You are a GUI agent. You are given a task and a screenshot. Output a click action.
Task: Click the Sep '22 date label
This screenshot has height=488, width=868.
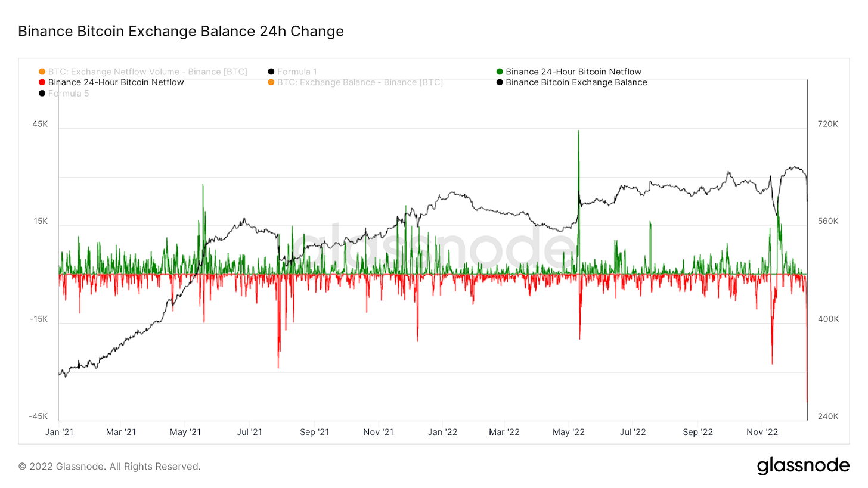point(698,432)
